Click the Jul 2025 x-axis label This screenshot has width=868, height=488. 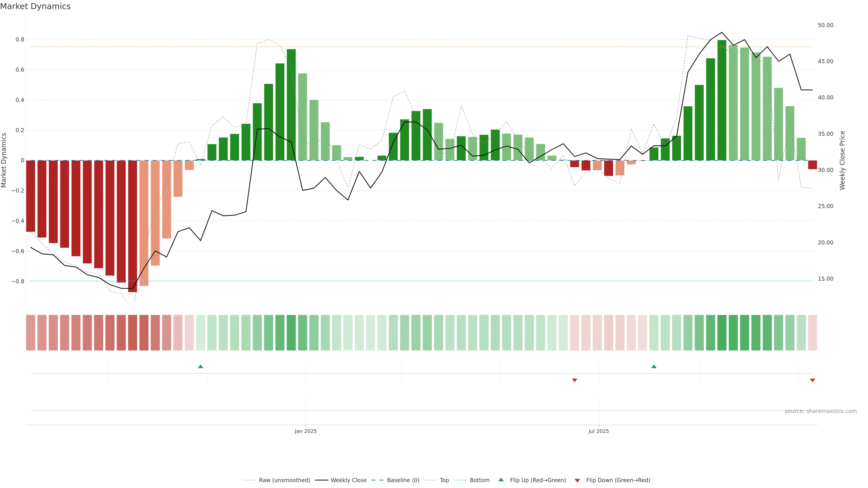tap(598, 431)
